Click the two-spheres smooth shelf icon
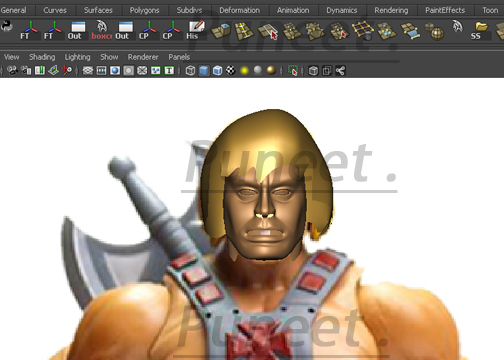This screenshot has height=360, width=504. [x=435, y=31]
